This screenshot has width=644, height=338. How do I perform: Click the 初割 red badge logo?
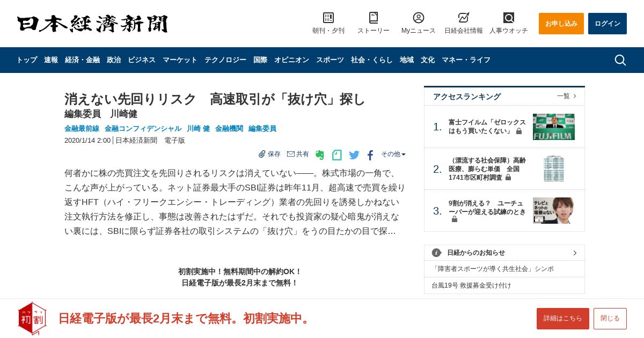click(32, 318)
